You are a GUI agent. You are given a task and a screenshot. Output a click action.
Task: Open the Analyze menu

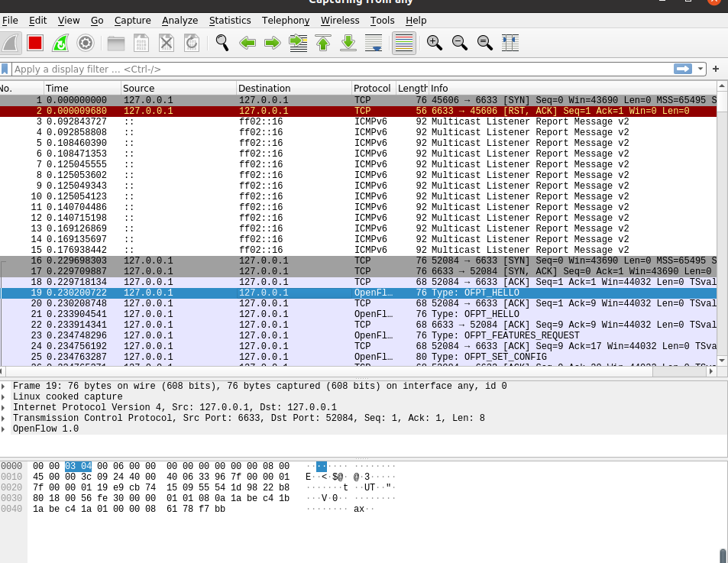pos(180,21)
